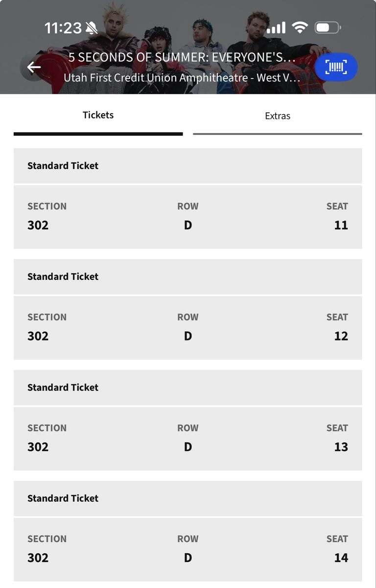The width and height of the screenshot is (376, 588).
Task: Tap the band photo banner
Action: point(188,47)
